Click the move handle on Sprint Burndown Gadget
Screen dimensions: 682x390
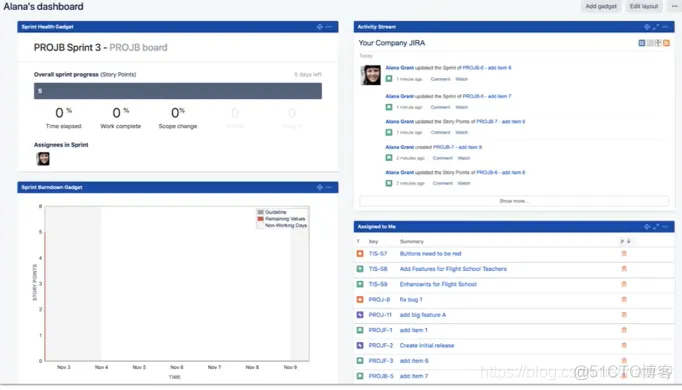(320, 187)
